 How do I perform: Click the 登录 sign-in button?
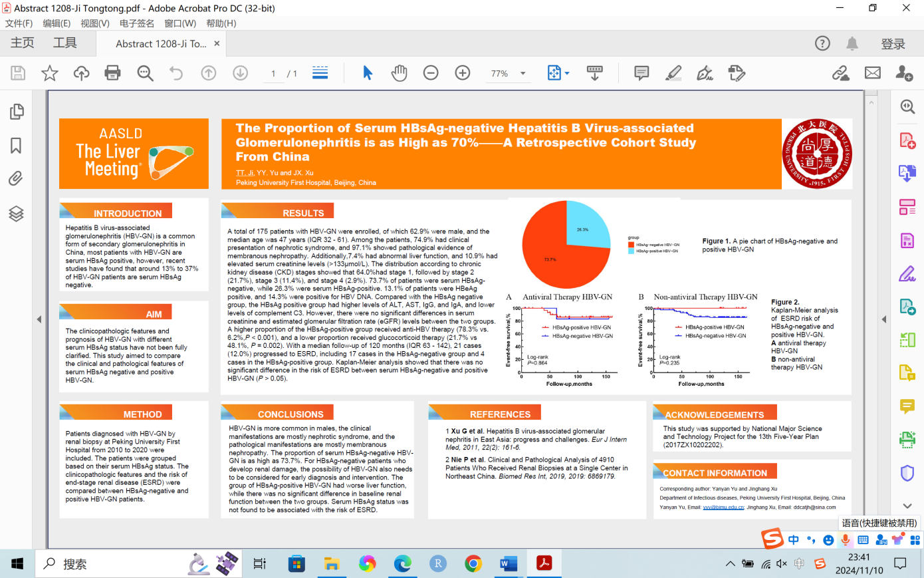(x=893, y=44)
